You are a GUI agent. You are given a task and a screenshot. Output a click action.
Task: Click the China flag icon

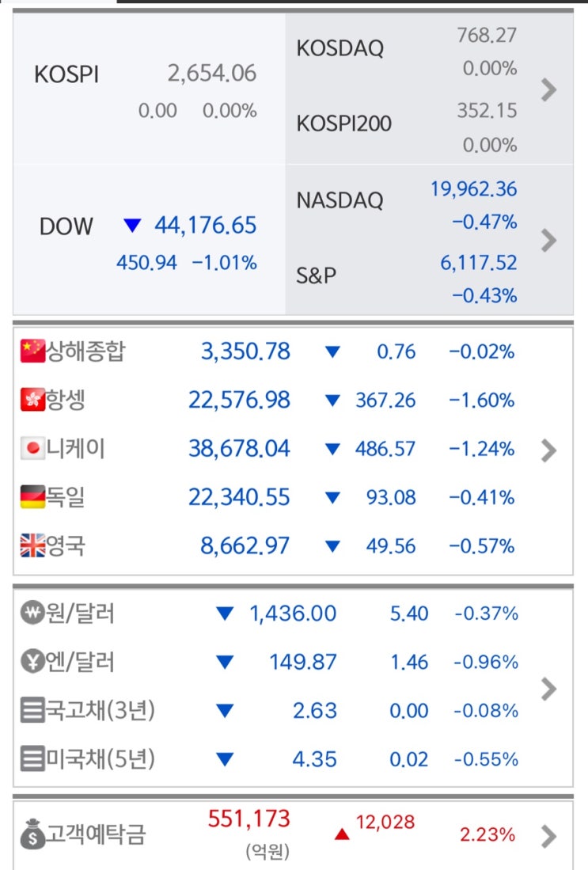pyautogui.click(x=32, y=351)
